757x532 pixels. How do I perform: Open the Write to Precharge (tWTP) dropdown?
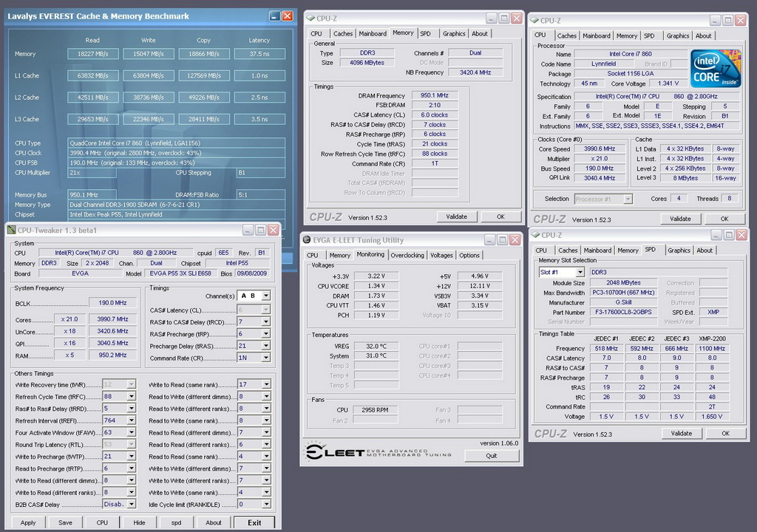click(x=131, y=456)
